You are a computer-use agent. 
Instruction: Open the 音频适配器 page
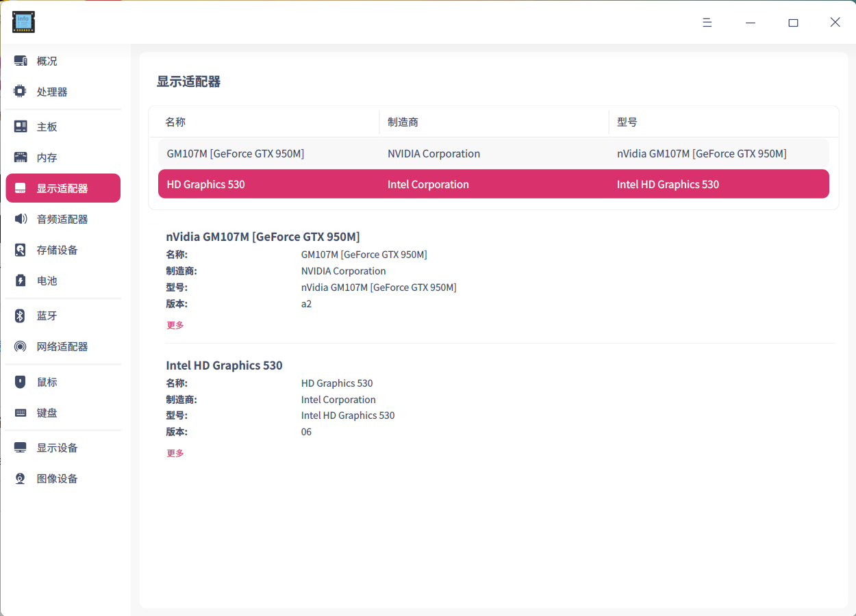click(x=62, y=219)
